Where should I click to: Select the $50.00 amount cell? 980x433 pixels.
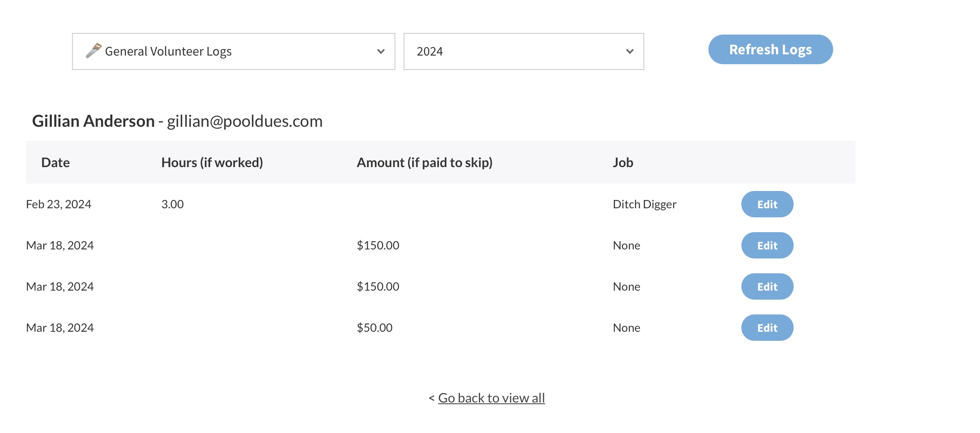(x=374, y=328)
